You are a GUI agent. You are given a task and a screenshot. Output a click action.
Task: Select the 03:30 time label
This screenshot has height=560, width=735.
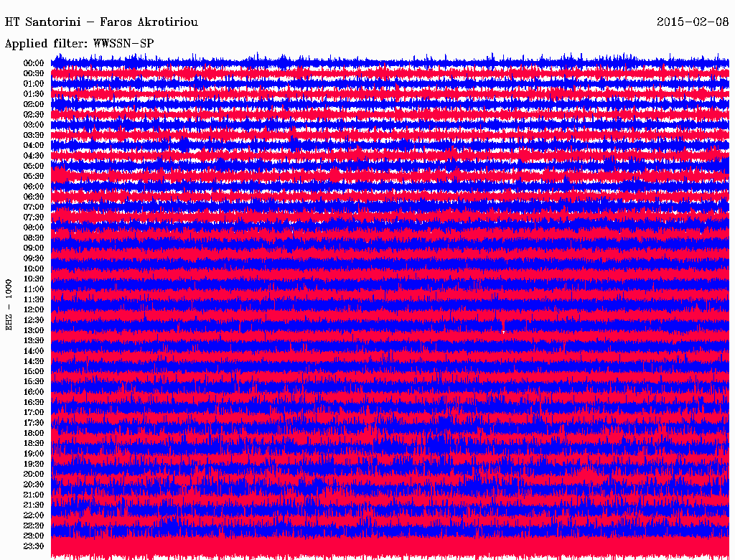point(34,135)
